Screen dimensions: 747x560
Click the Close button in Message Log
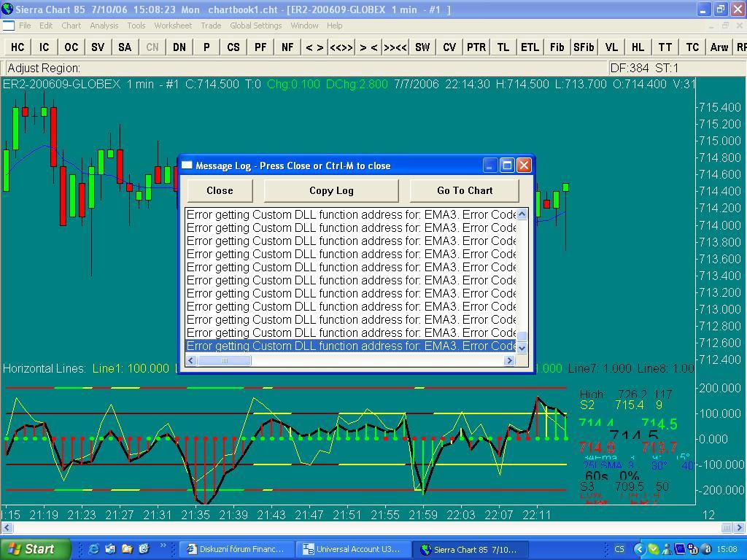pos(220,190)
